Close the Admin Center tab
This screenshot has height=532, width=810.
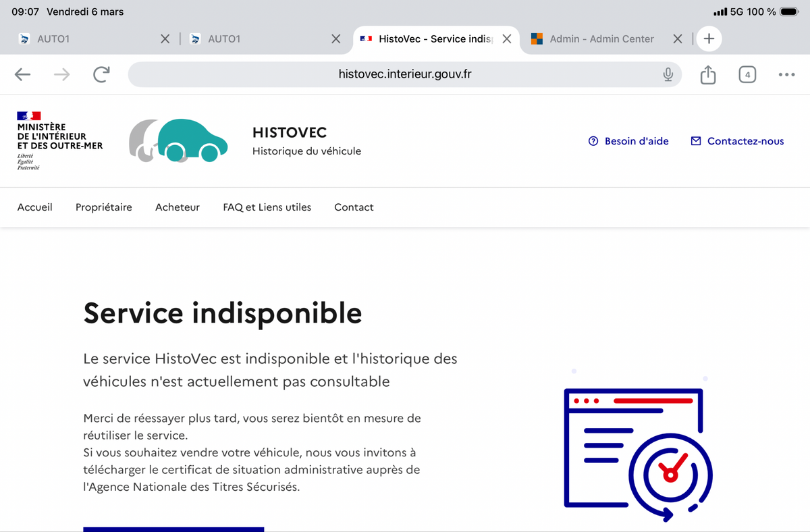(678, 39)
